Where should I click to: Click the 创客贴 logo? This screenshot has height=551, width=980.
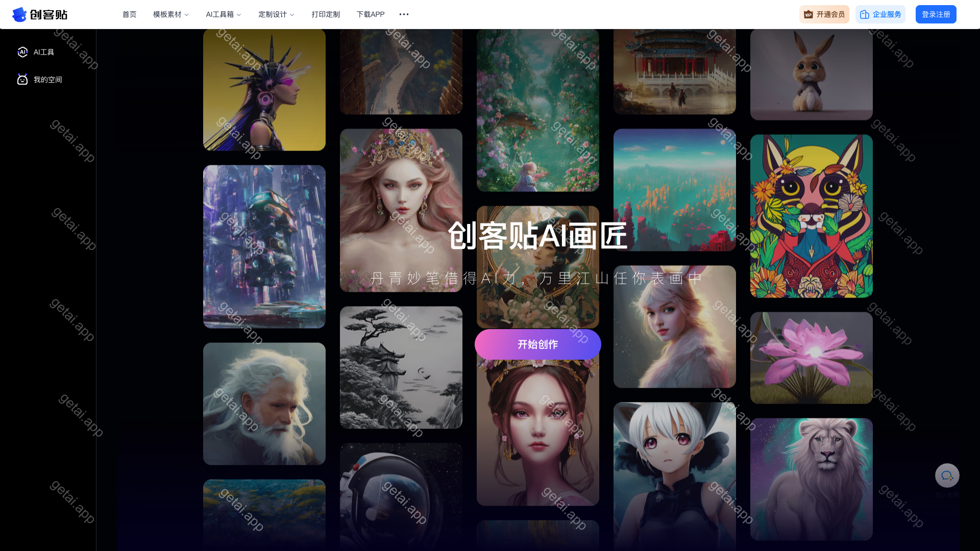pos(40,14)
